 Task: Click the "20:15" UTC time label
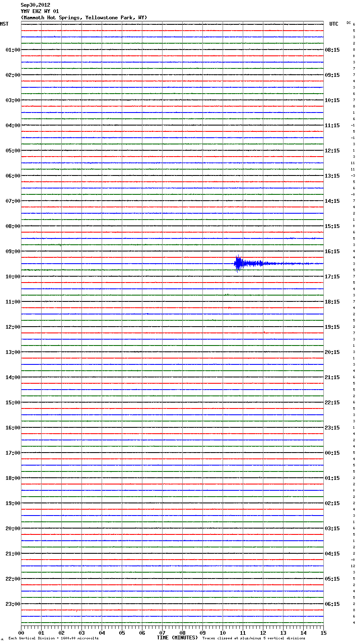pyautogui.click(x=332, y=352)
